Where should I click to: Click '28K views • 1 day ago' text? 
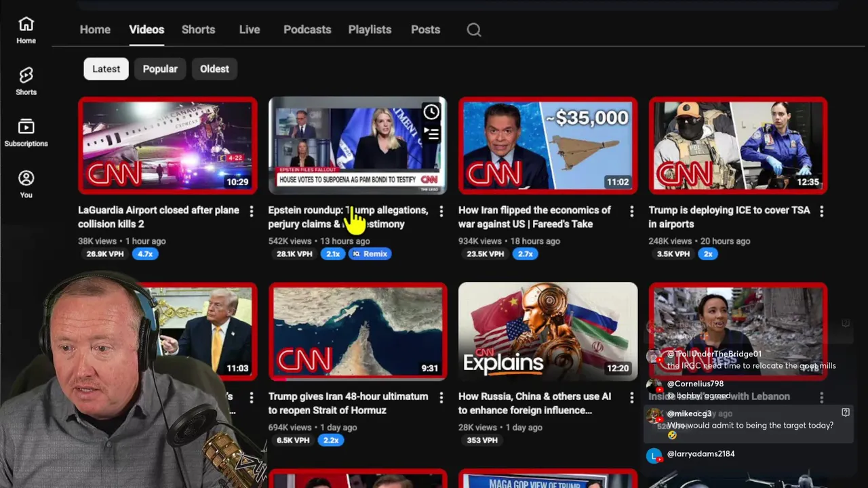click(x=500, y=427)
